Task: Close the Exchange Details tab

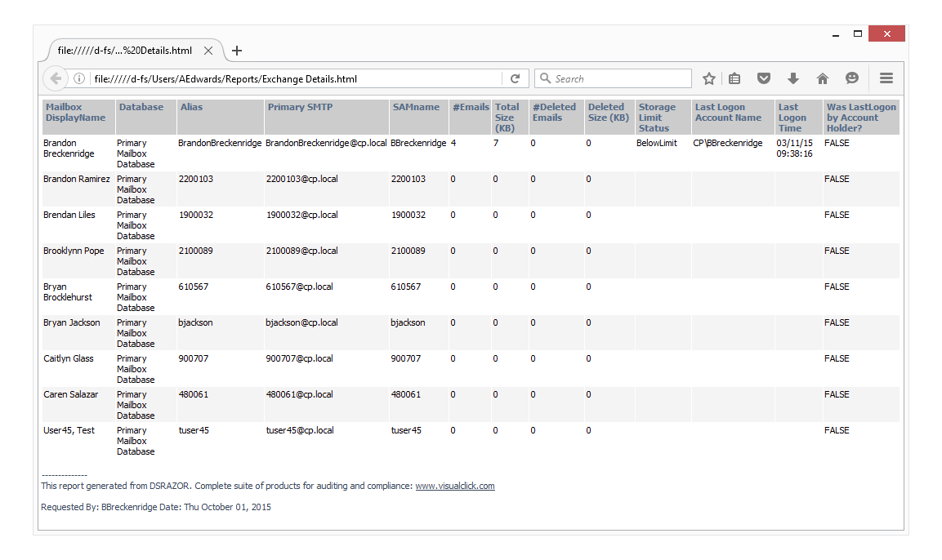Action: (208, 51)
